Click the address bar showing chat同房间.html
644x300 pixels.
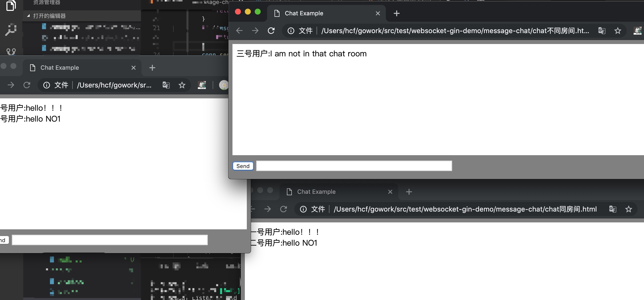click(x=465, y=209)
